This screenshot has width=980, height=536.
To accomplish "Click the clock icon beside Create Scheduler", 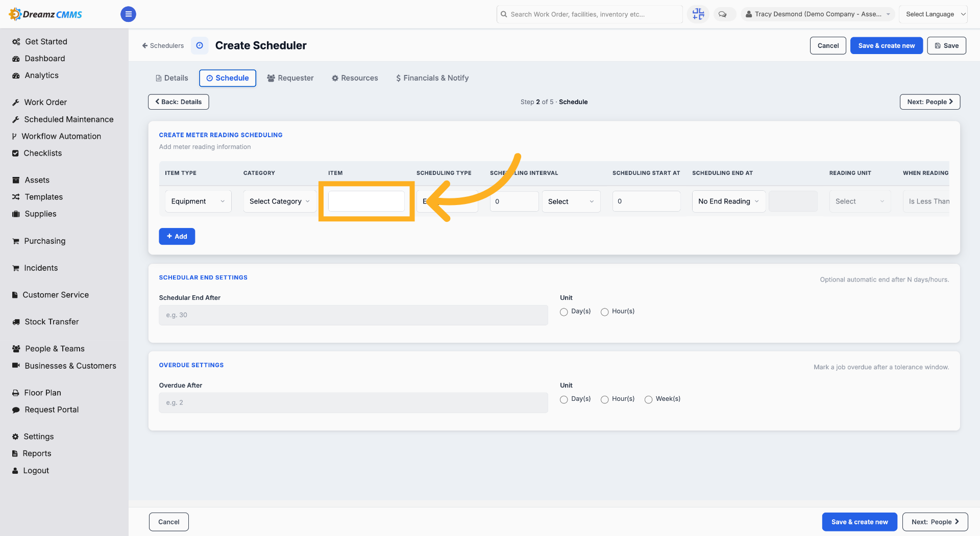I will 200,45.
